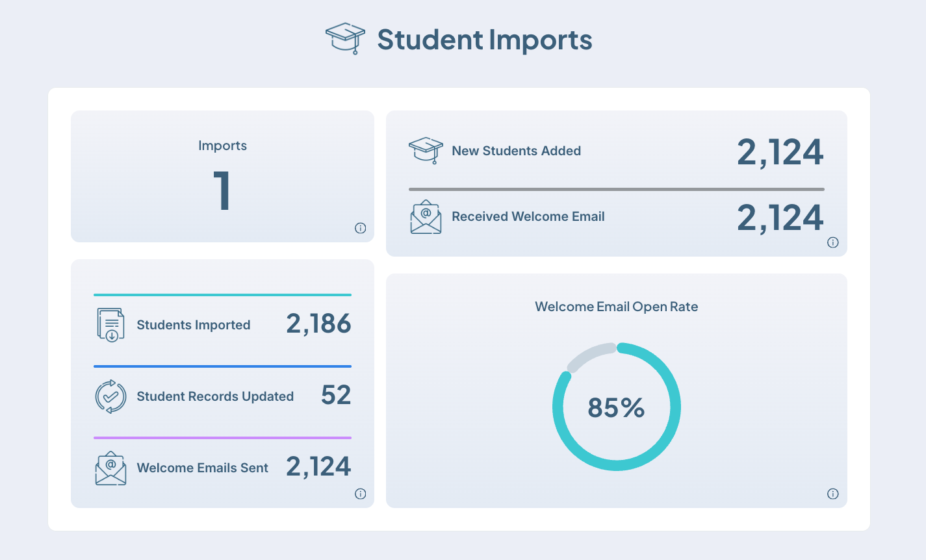Click the New Students Added label
926x560 pixels.
tap(516, 151)
